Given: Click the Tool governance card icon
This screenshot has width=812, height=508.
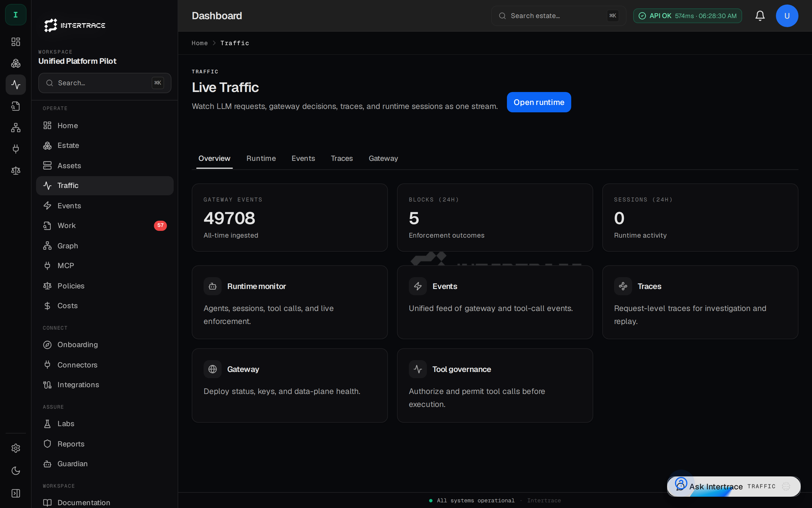Looking at the screenshot, I should click(418, 369).
